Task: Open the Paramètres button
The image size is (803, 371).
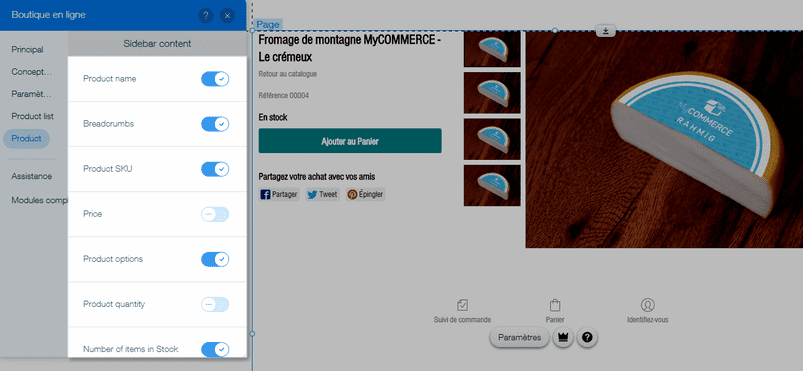Action: (519, 338)
